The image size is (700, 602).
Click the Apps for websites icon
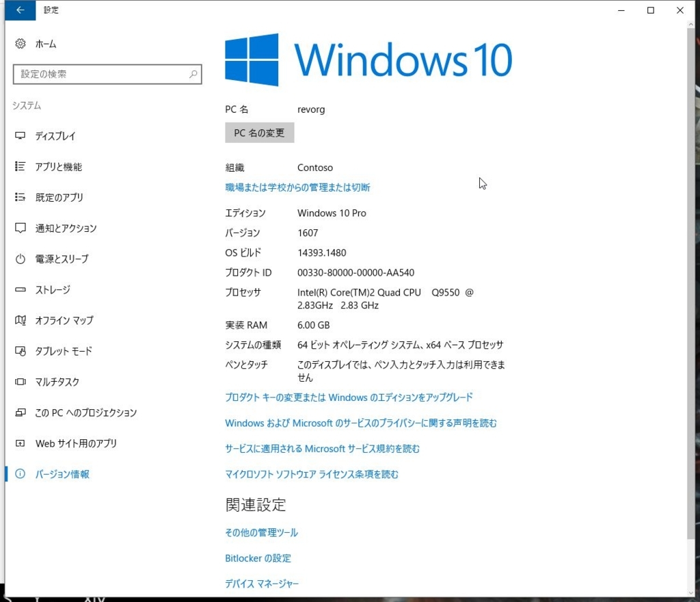[20, 443]
